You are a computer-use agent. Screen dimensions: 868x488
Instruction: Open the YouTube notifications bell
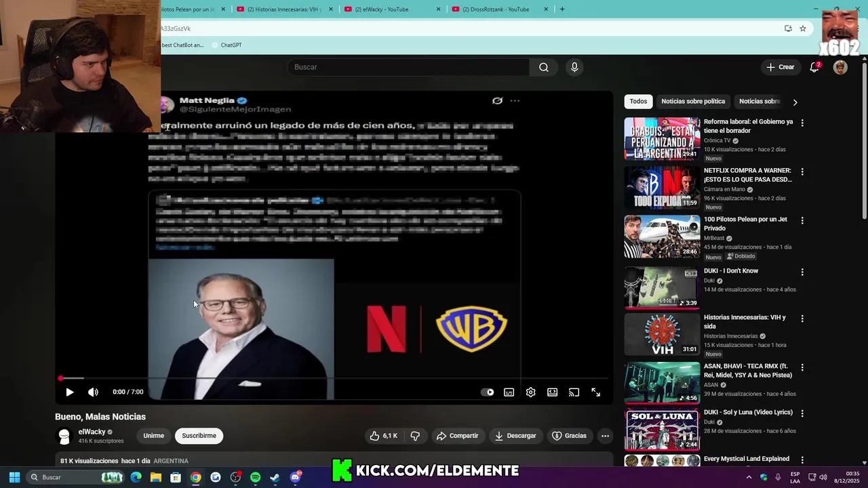(814, 67)
